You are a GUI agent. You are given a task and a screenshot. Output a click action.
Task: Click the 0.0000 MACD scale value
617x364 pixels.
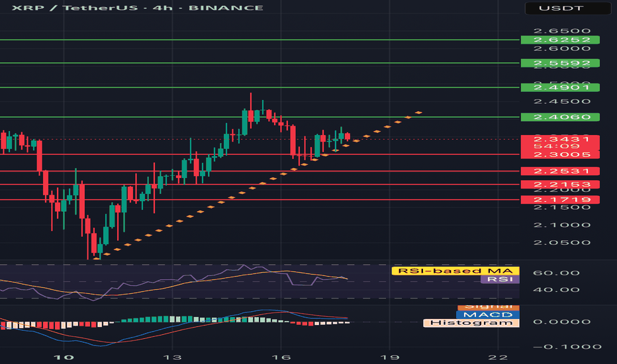click(562, 322)
